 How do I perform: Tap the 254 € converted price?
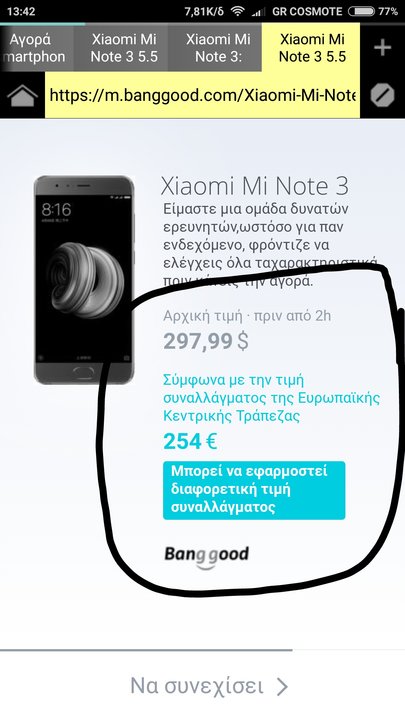(190, 442)
